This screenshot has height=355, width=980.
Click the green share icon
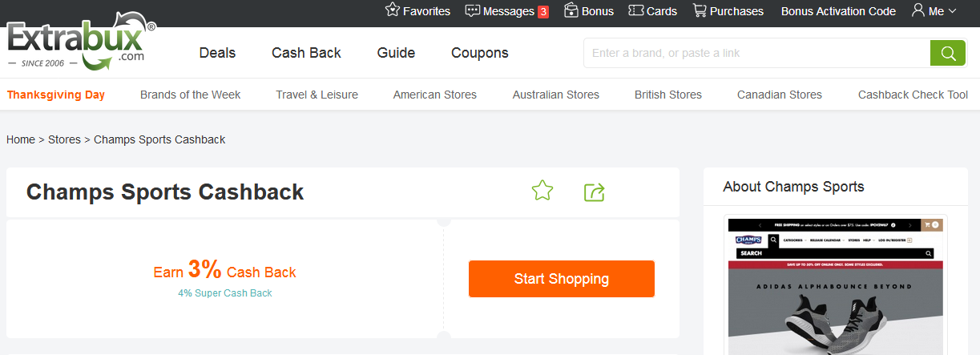point(594,192)
